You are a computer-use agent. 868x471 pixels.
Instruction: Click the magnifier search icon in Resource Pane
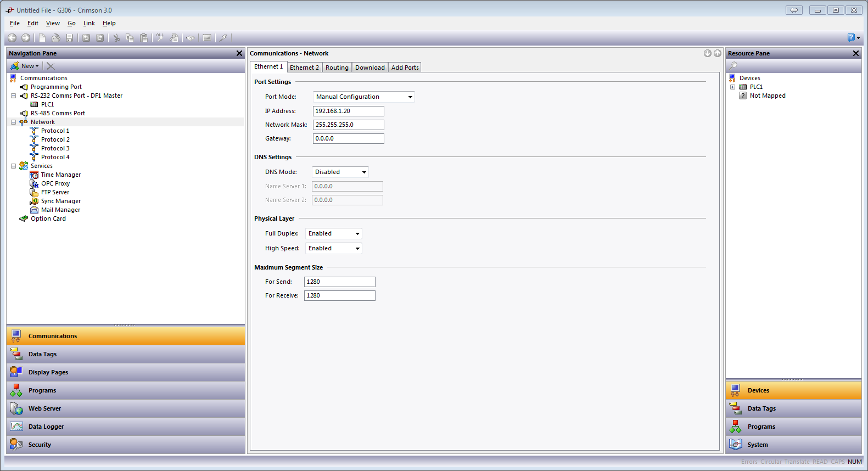[x=733, y=66]
